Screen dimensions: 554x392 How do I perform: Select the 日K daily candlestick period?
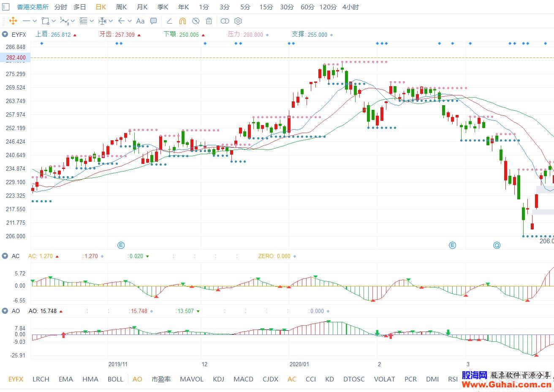pos(100,7)
